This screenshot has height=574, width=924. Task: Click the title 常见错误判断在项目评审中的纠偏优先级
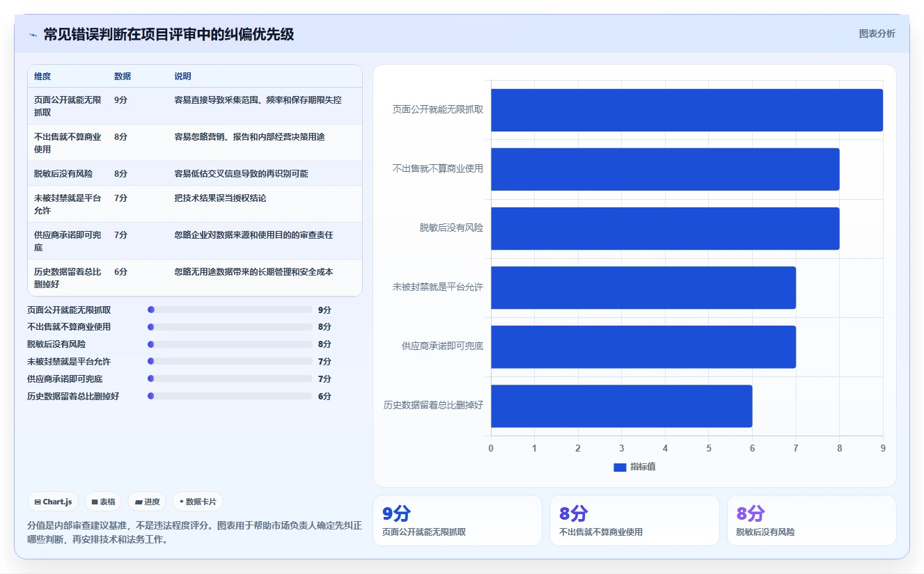coord(169,34)
